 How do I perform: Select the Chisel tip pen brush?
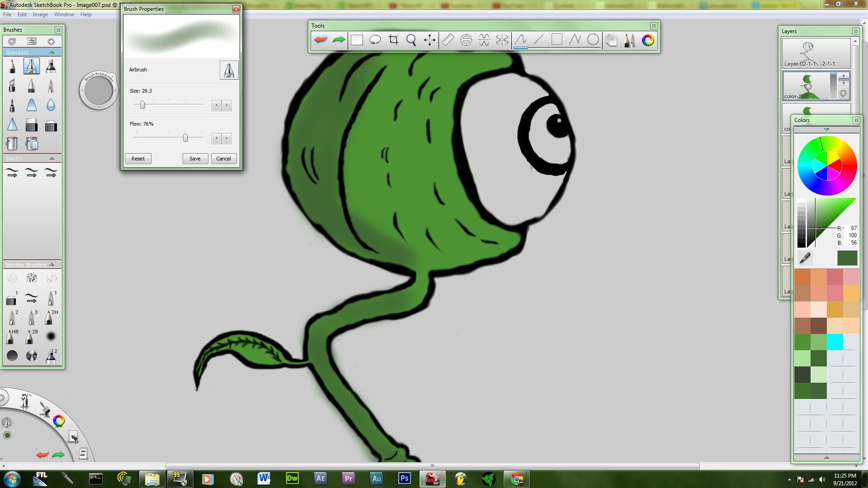coord(12,86)
